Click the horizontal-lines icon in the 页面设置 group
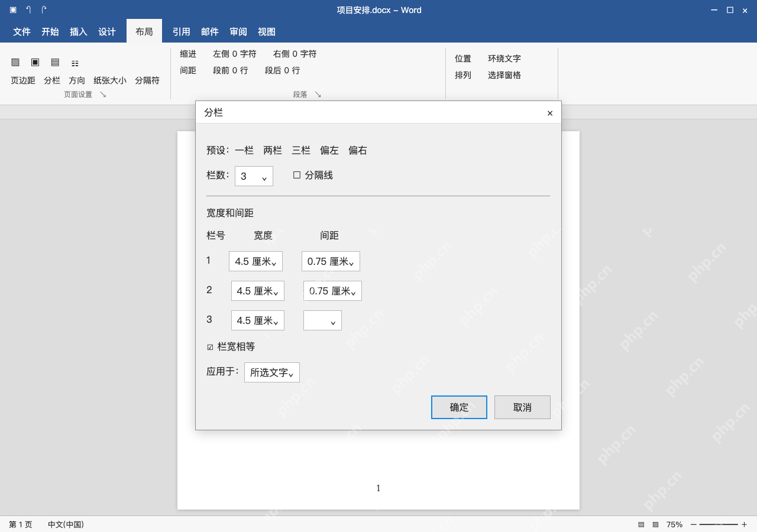The width and height of the screenshot is (757, 532). (x=55, y=62)
